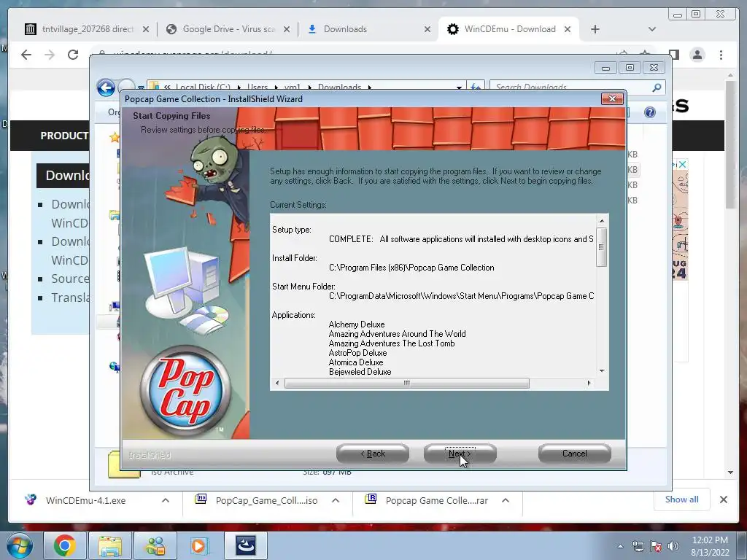Close the advertisement with the X icon
Image resolution: width=747 pixels, height=560 pixels.
tap(683, 165)
